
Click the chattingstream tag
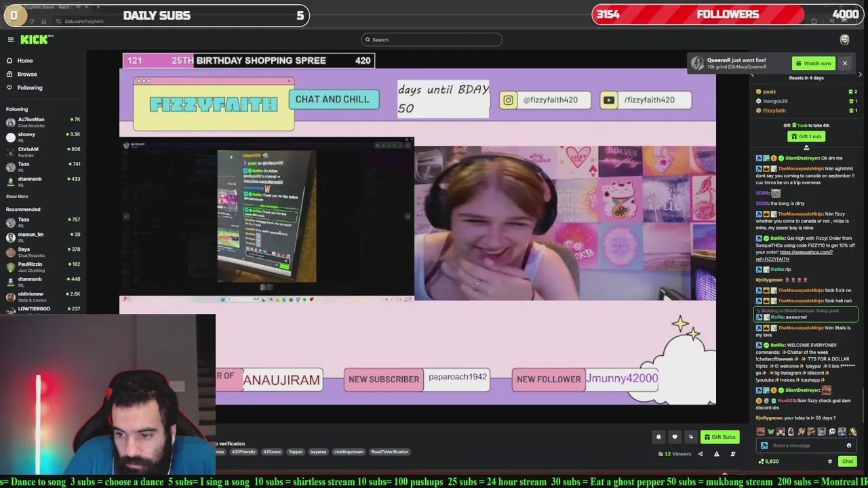coord(349,452)
